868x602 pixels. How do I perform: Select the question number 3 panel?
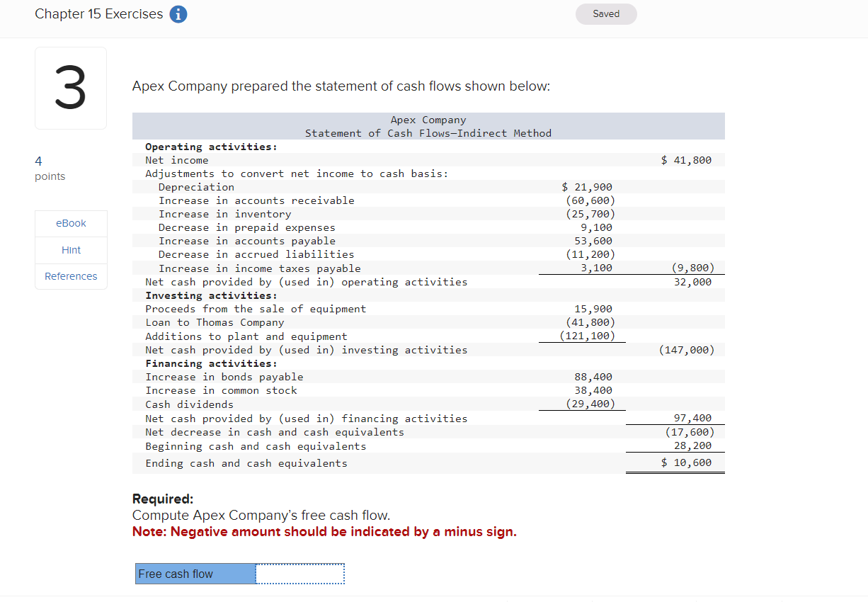click(x=71, y=88)
